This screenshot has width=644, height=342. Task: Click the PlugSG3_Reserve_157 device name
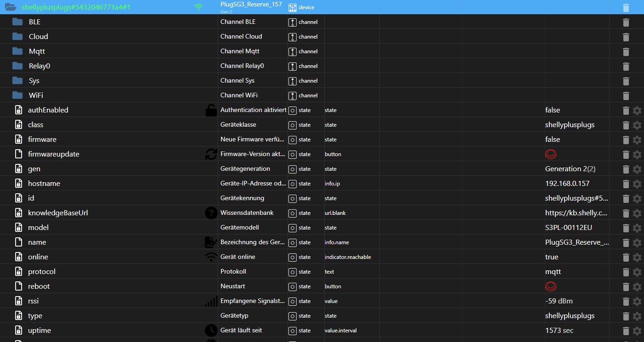(x=251, y=4)
